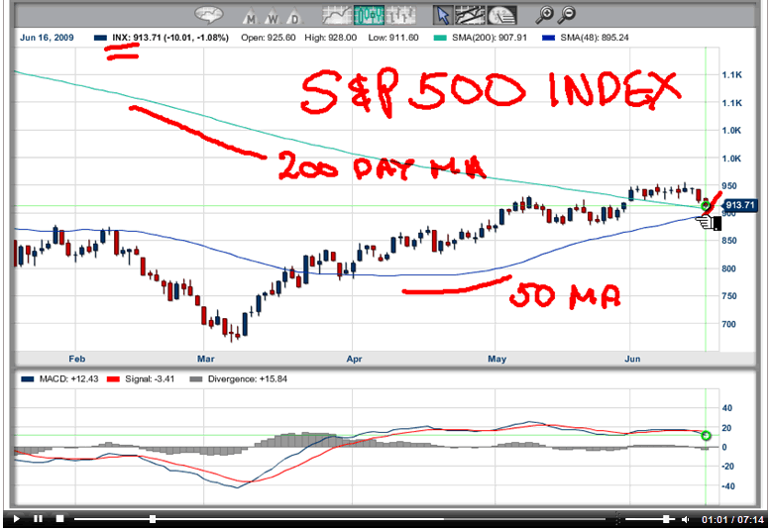Play the video
Image resolution: width=772 pixels, height=532 pixels.
coord(16,519)
